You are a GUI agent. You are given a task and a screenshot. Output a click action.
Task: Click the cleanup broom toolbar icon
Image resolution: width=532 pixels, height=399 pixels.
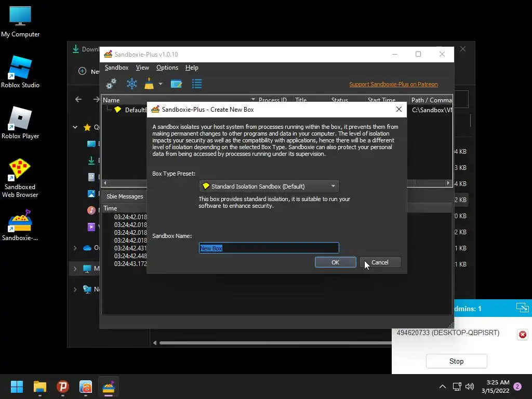[x=149, y=84]
